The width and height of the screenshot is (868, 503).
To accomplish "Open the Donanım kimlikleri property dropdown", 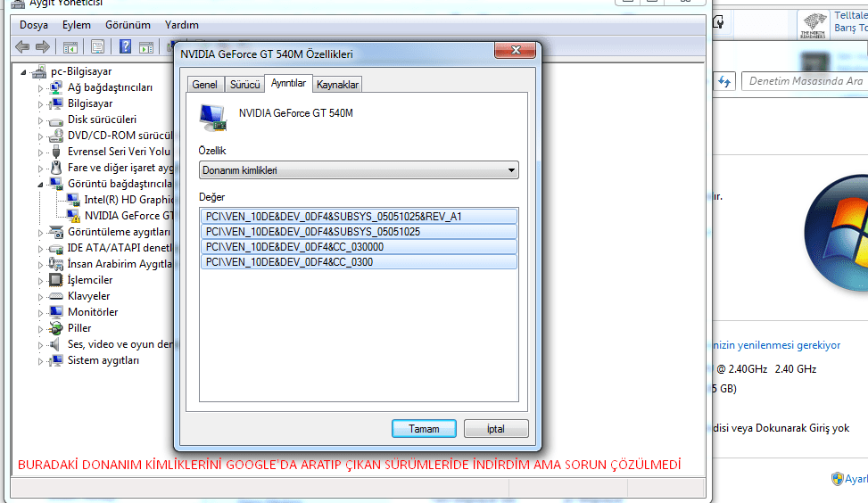I will click(x=359, y=170).
